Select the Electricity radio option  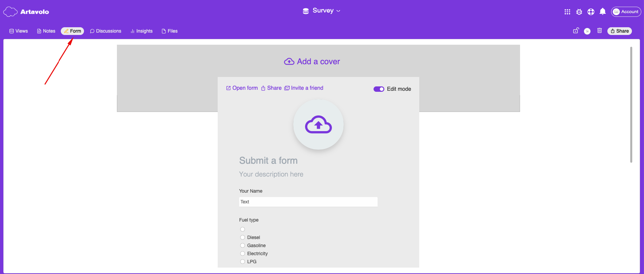click(243, 253)
